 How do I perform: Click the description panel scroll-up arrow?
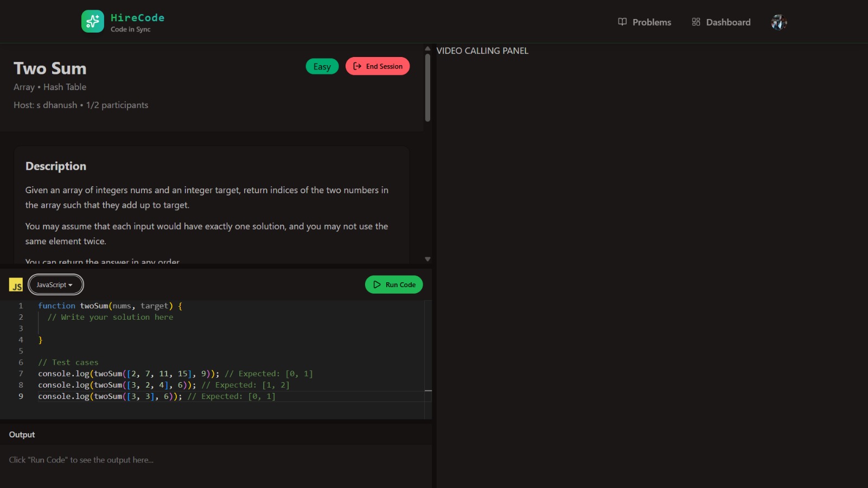(x=427, y=48)
